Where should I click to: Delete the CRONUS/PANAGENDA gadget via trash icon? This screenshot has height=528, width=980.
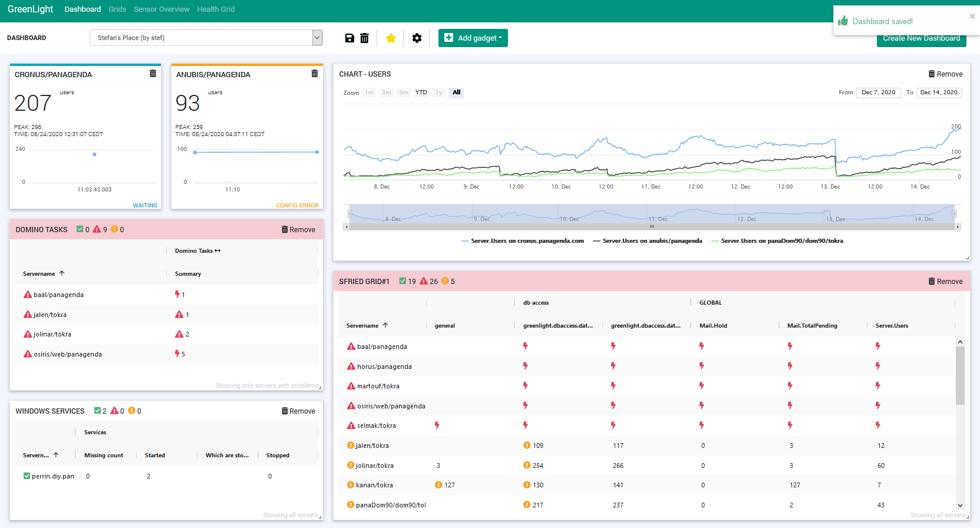[153, 74]
